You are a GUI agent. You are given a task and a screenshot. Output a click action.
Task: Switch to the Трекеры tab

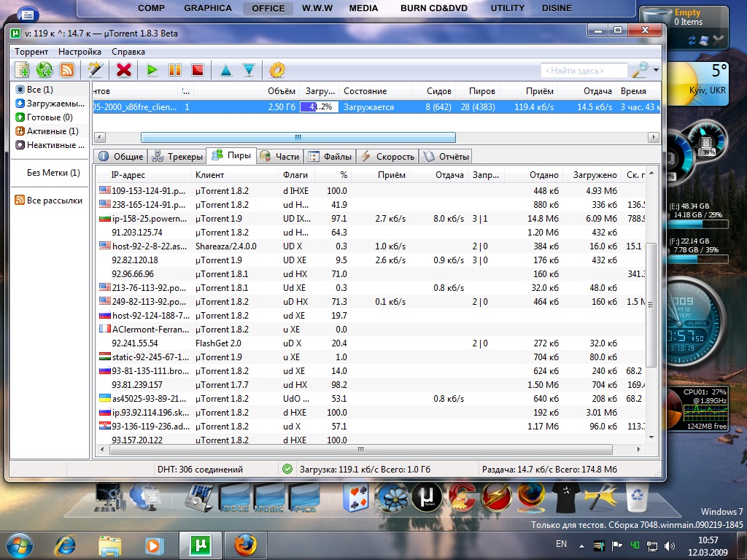pos(177,156)
